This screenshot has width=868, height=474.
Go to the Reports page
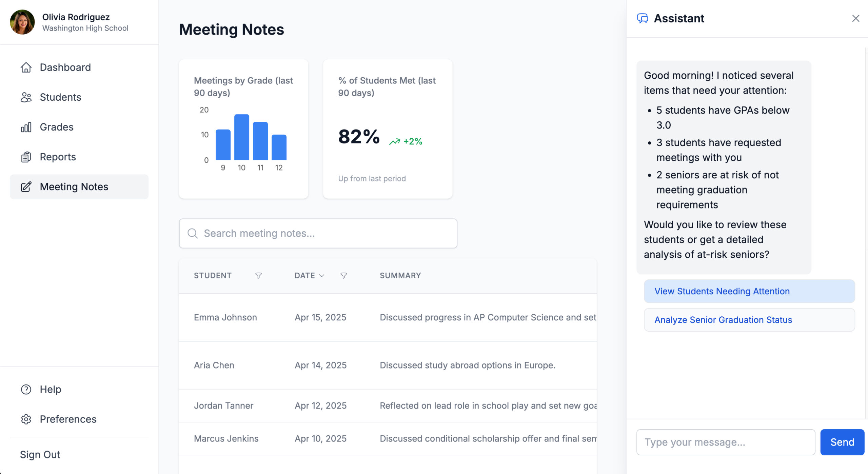(x=58, y=157)
